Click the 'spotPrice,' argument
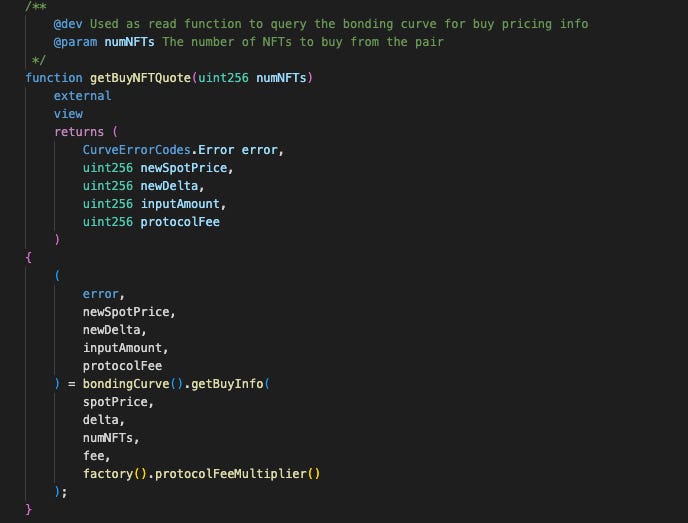688x523 pixels. 118,402
